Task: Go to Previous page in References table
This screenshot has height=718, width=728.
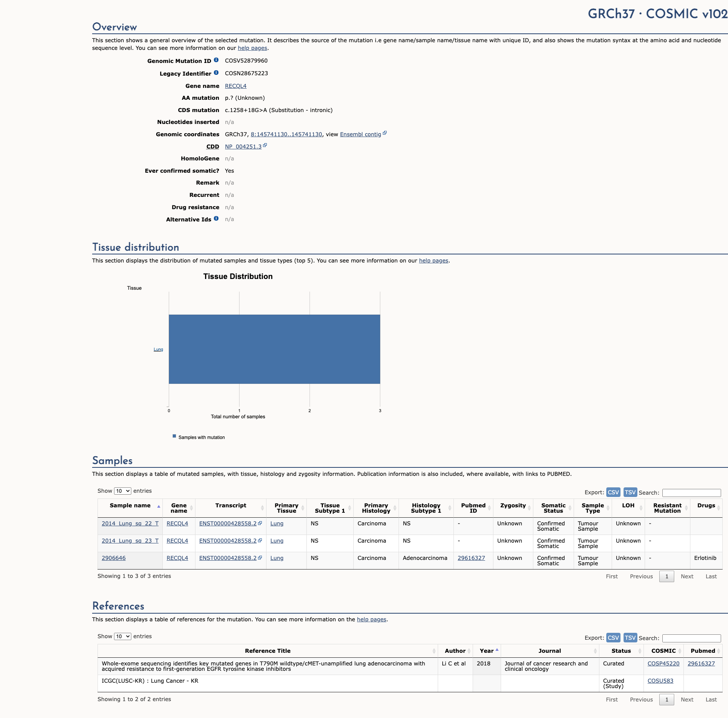Action: click(641, 700)
